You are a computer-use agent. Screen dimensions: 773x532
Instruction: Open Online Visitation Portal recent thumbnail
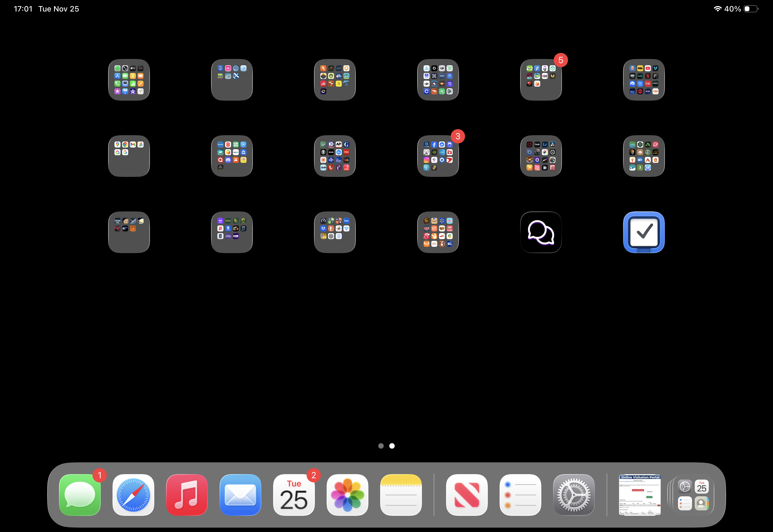click(x=640, y=495)
